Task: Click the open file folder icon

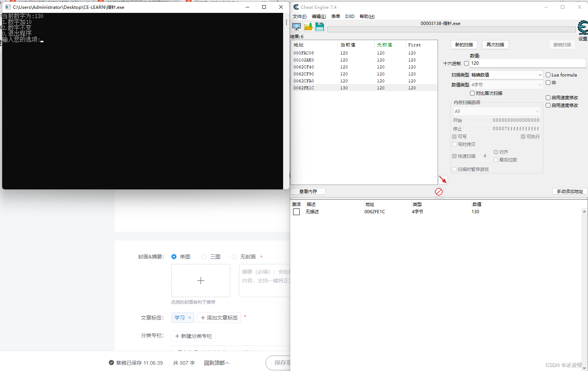Action: (309, 26)
